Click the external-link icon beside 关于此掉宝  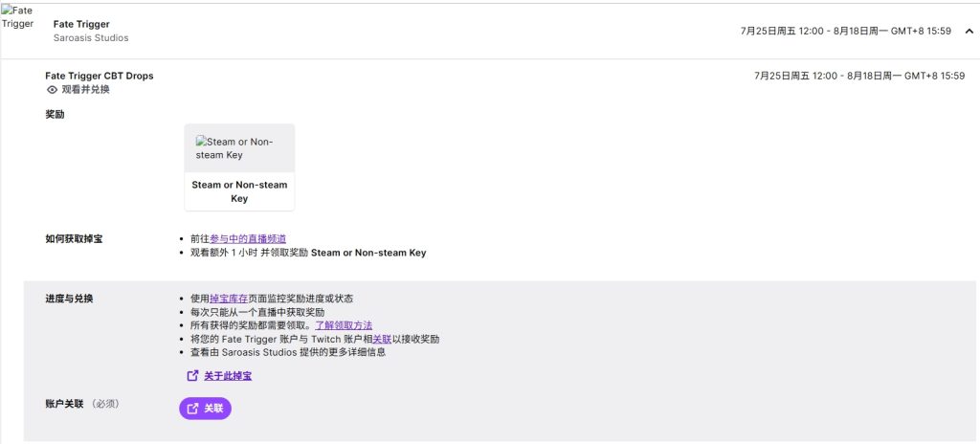192,376
